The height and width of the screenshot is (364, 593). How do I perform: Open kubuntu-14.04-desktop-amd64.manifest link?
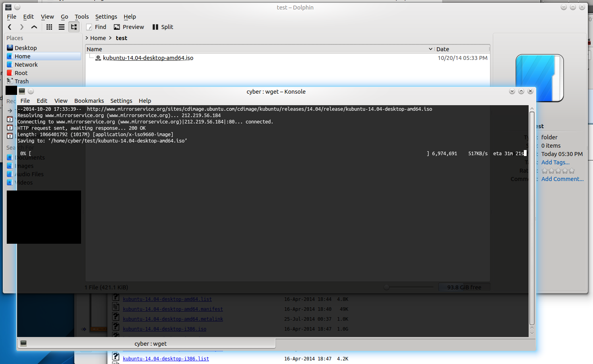(x=172, y=309)
